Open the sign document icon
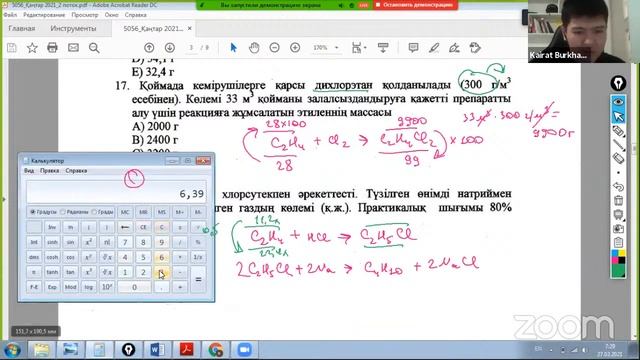The image size is (640, 360). click(x=454, y=48)
